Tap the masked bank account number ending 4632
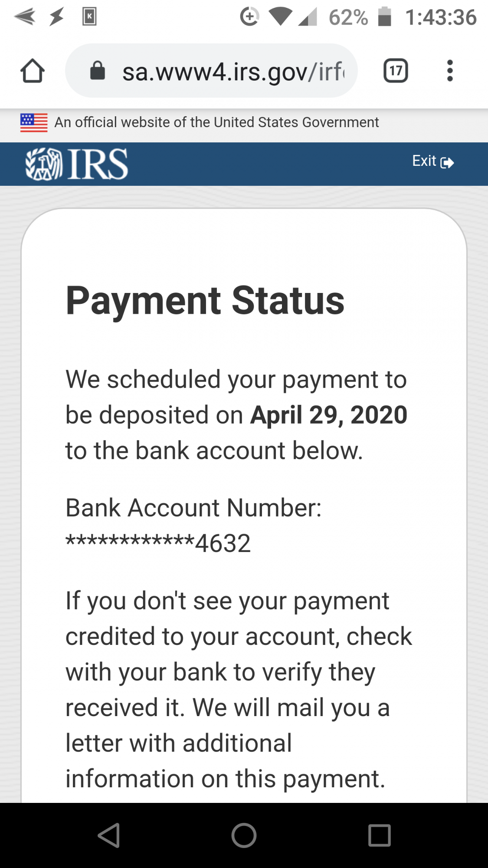The height and width of the screenshot is (868, 488). tap(158, 543)
